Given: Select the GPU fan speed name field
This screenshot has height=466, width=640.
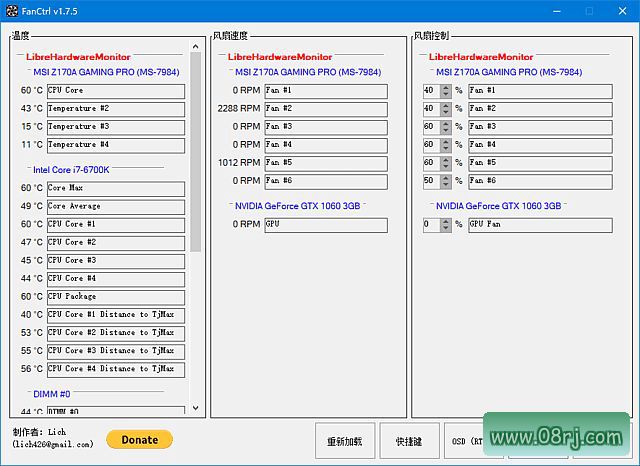Looking at the screenshot, I should [x=325, y=225].
